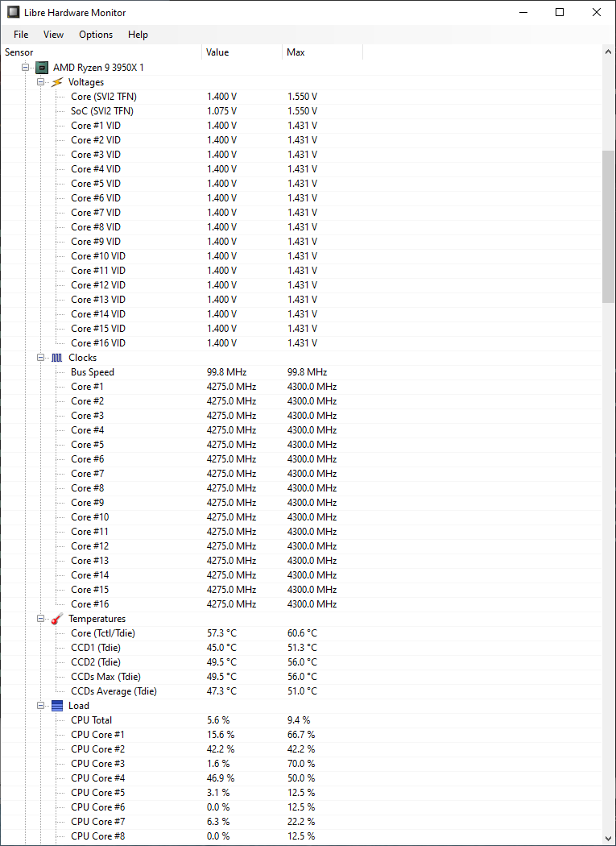Select the Core (Tctl/Tdie) temperature row
616x846 pixels.
301,633
